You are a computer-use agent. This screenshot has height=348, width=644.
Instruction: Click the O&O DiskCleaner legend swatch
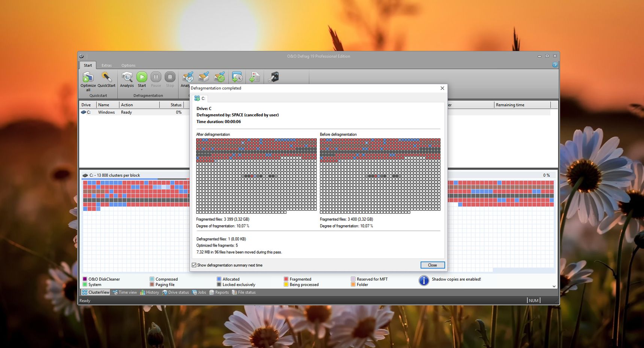pos(85,279)
